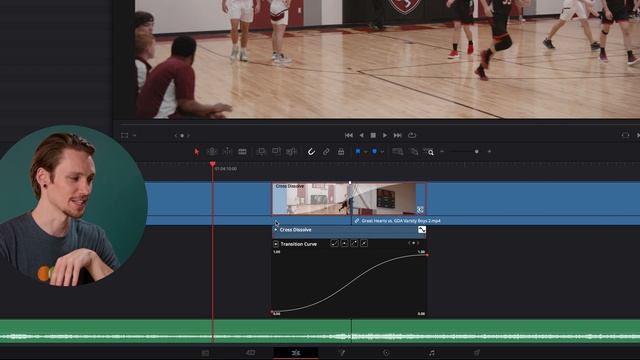This screenshot has height=360, width=640.
Task: Jump to last frame in viewer
Action: tap(398, 135)
